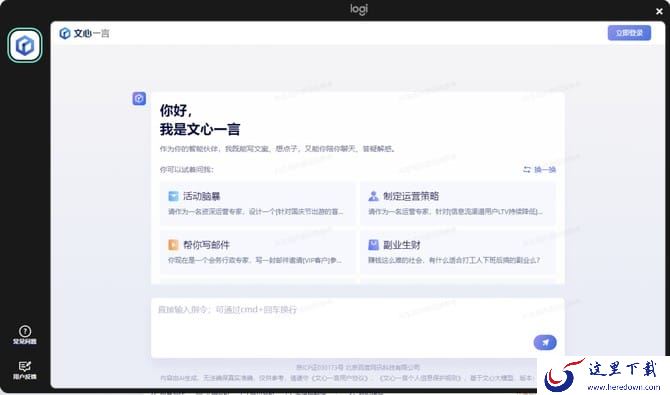Image resolution: width=670 pixels, height=395 pixels.
Task: Click the 活动脑暴 card icon
Action: 173,196
